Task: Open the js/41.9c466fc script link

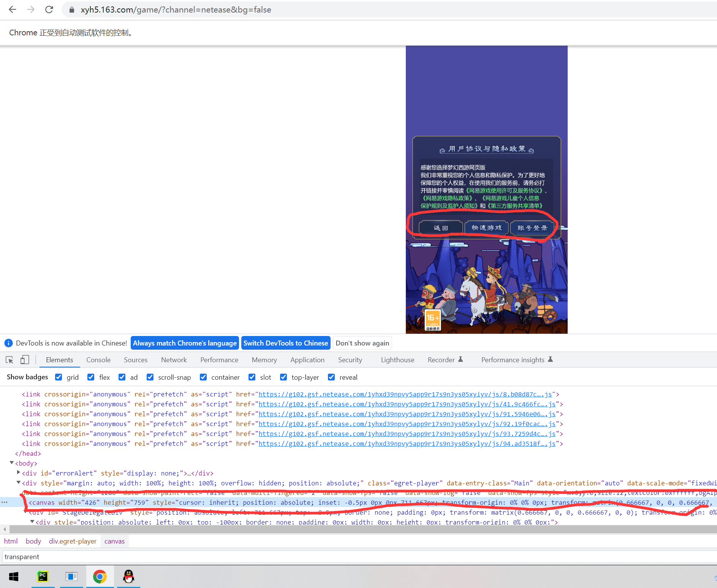Action: [407, 404]
